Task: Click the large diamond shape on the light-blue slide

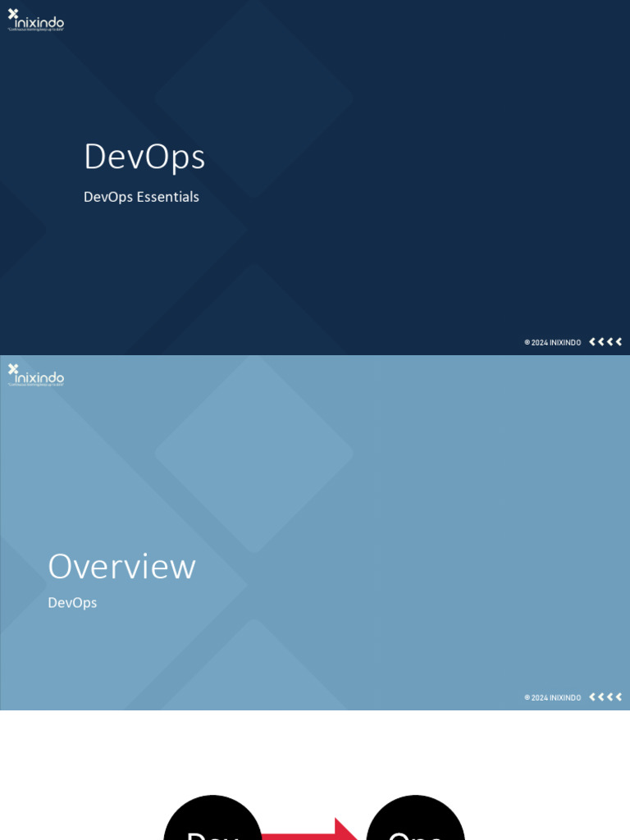Action: coord(254,454)
